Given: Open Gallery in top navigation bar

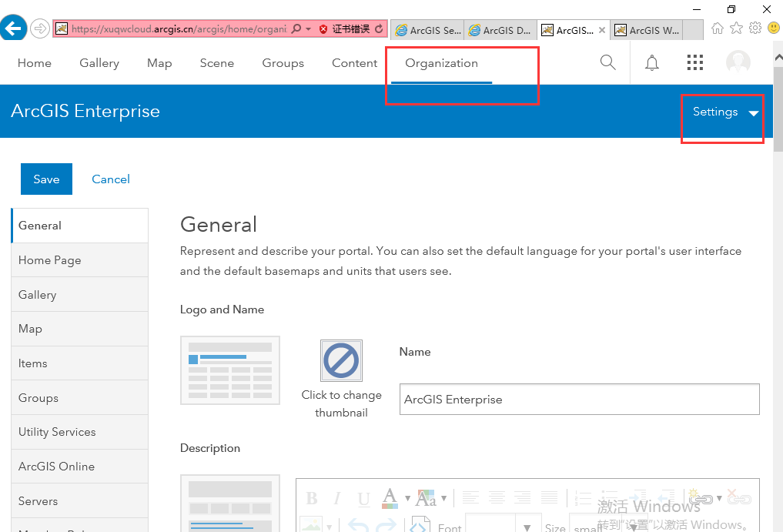Looking at the screenshot, I should [99, 63].
